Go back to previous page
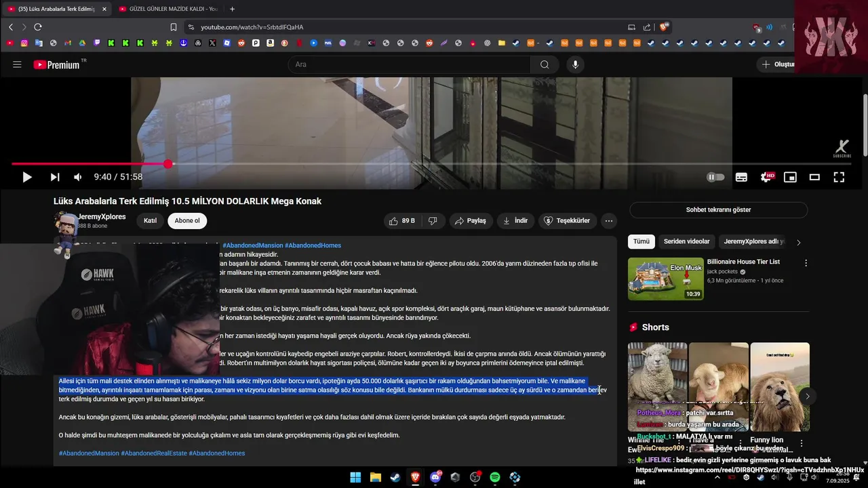The image size is (868, 488). click(x=11, y=27)
